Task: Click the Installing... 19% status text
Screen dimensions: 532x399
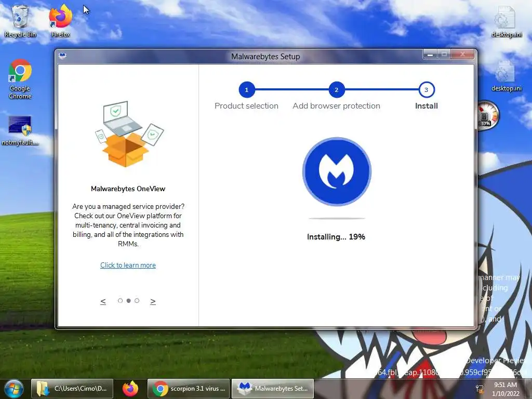Action: tap(336, 237)
